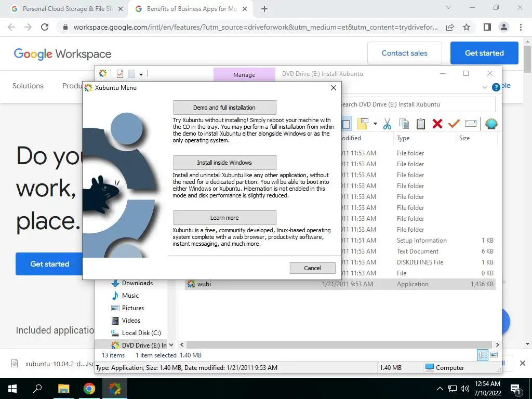Click Properties checkmark in quick access toolbar
Screen dimensions: 532x399
pos(120,74)
